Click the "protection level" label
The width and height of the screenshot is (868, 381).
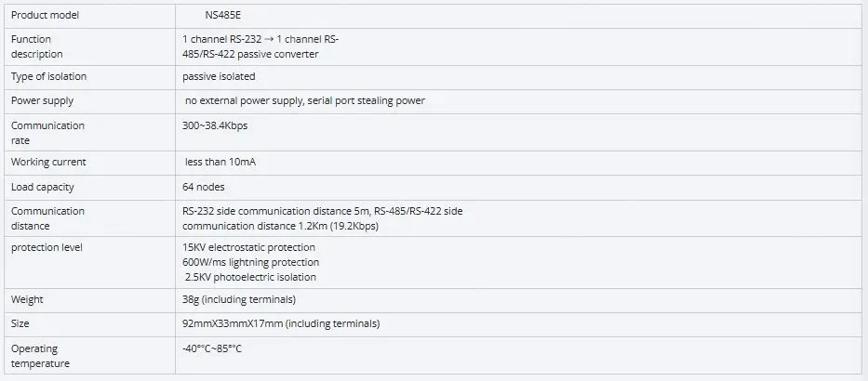click(x=47, y=248)
